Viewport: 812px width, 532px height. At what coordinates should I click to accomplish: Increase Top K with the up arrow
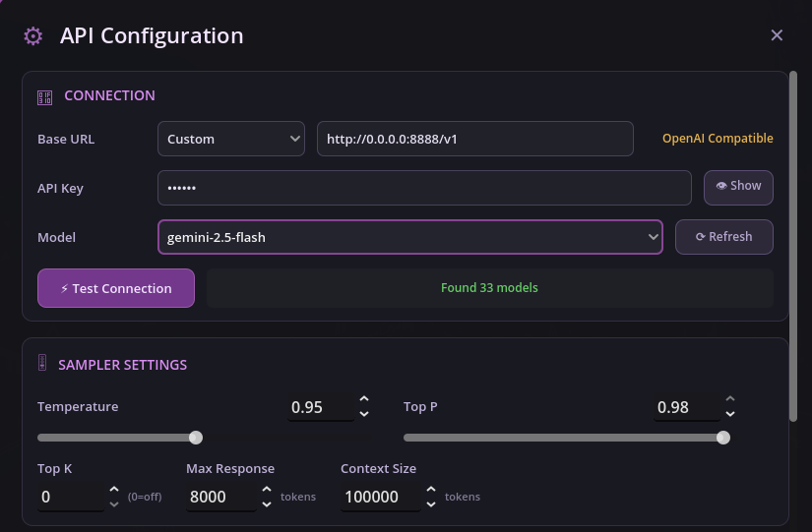[114, 489]
